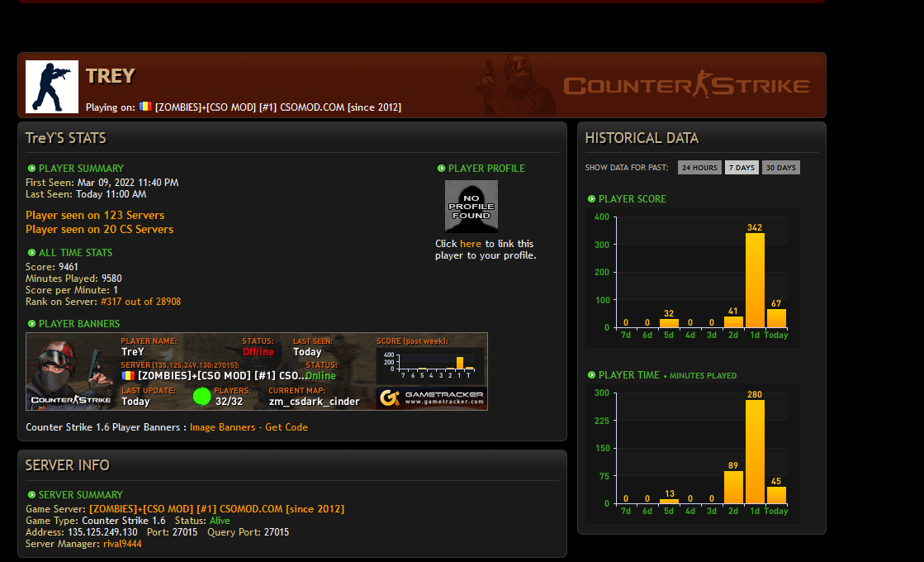The height and width of the screenshot is (562, 924).
Task: Click the Romanian flag icon in header
Action: (x=145, y=107)
